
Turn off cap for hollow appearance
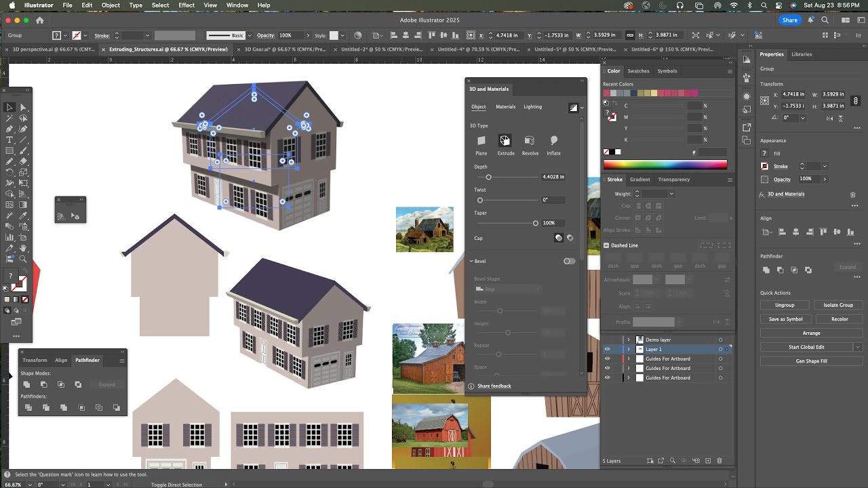[570, 238]
